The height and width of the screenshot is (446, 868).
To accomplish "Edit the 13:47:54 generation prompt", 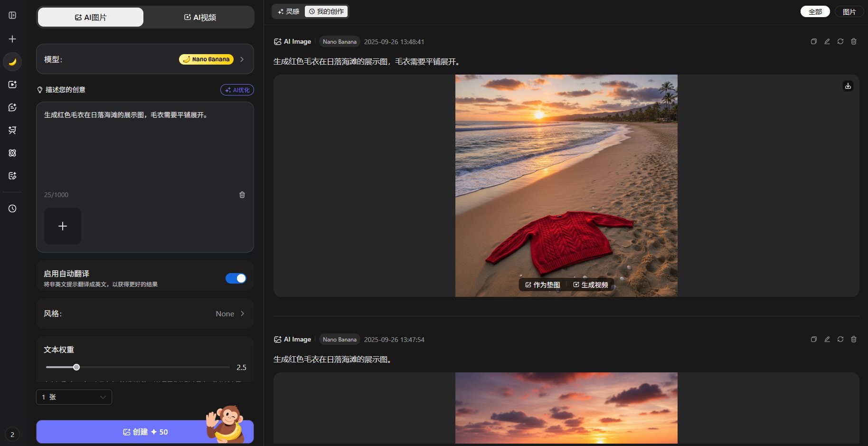I will point(827,339).
